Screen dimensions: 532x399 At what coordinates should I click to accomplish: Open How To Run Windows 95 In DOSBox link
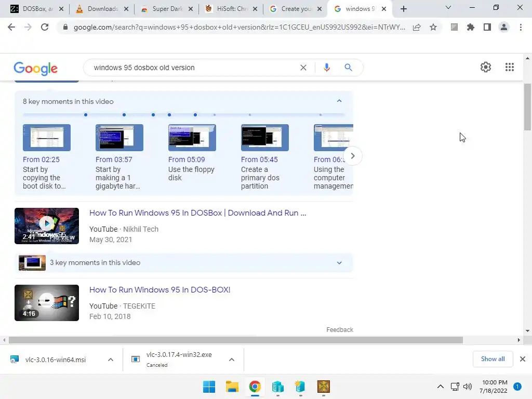tap(197, 212)
